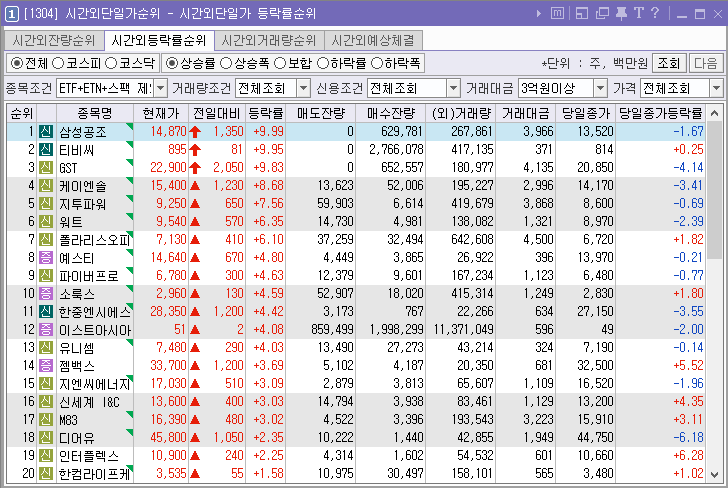The image size is (728, 488).
Task: Select the 삼성공조 stock row name
Action: click(x=83, y=132)
